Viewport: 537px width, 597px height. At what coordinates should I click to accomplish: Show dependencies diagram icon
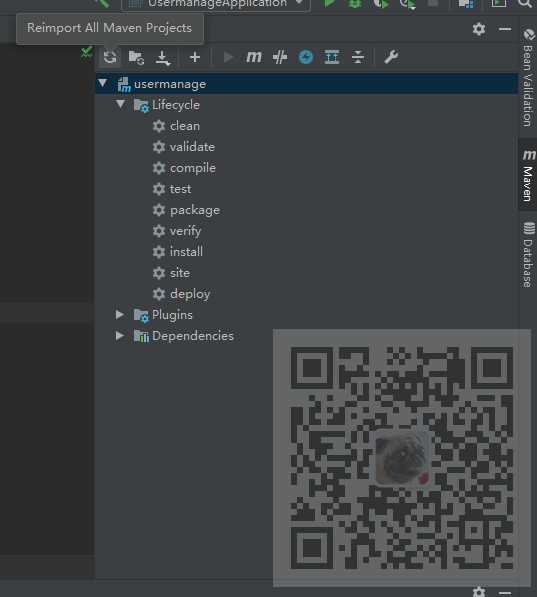[332, 57]
